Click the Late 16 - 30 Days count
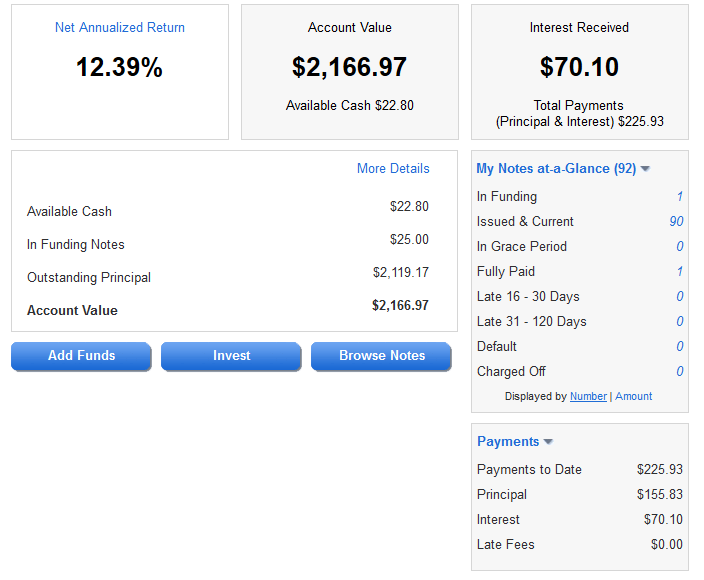Image resolution: width=704 pixels, height=580 pixels. (679, 297)
